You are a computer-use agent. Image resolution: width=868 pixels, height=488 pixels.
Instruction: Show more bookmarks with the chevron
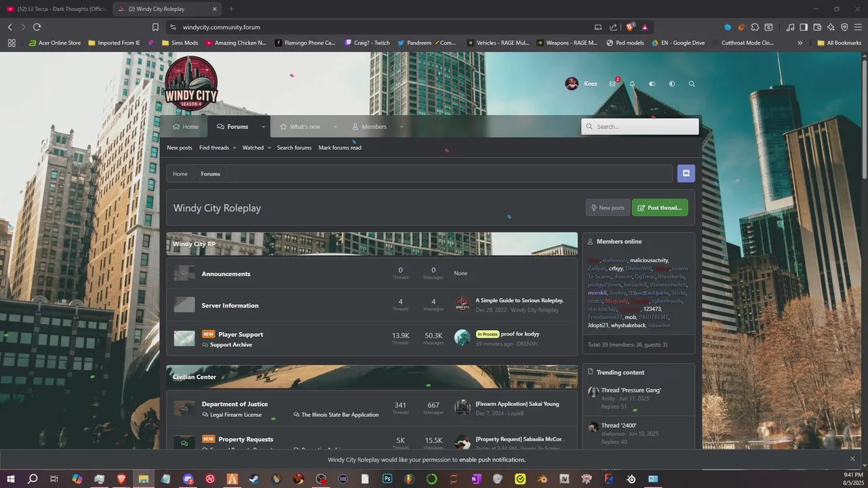point(800,43)
